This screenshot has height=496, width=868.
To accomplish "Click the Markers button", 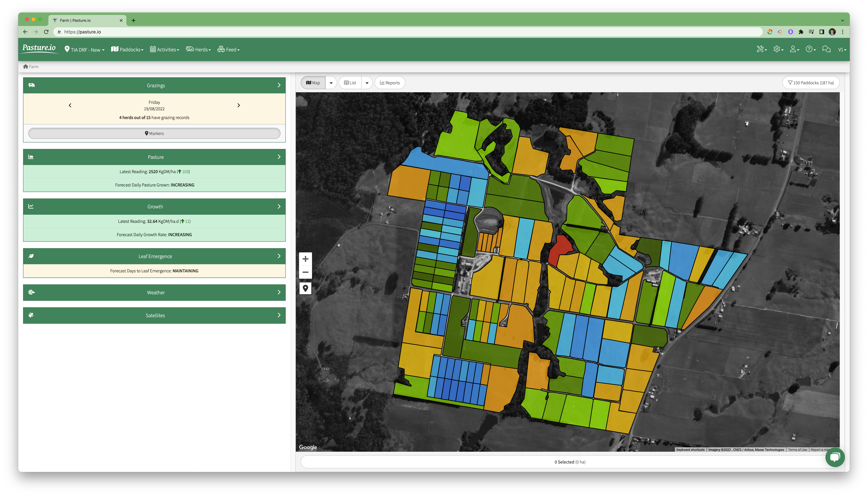I will point(154,134).
